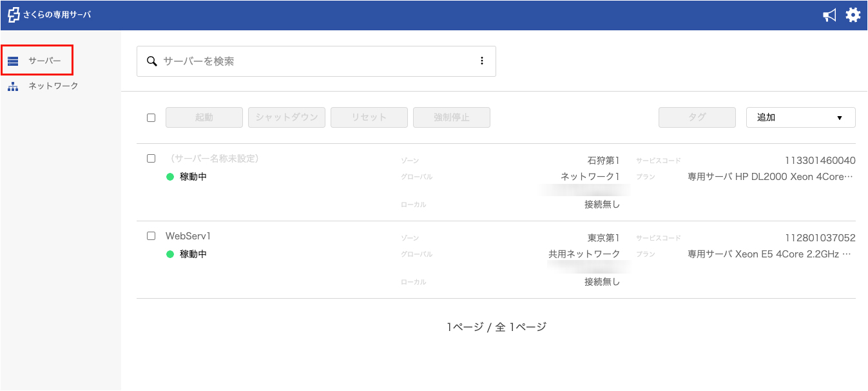The image size is (868, 391).
Task: Click the magnifying glass search icon
Action: pos(152,61)
